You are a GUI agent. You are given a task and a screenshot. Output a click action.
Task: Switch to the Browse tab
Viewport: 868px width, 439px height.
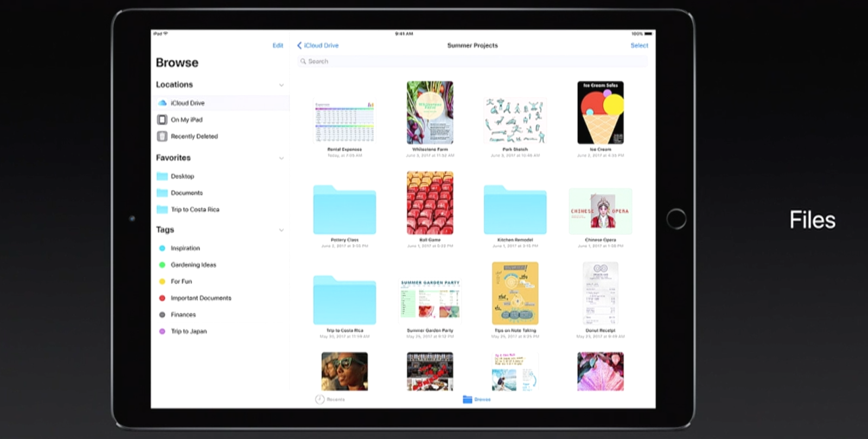(x=477, y=399)
